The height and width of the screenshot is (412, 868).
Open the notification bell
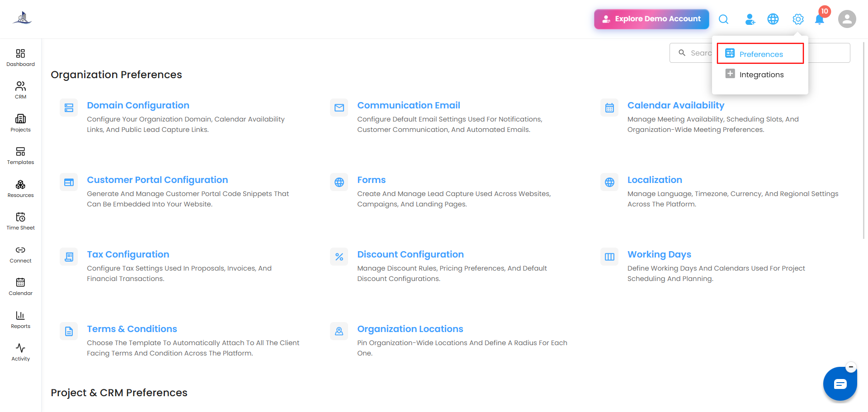(820, 19)
